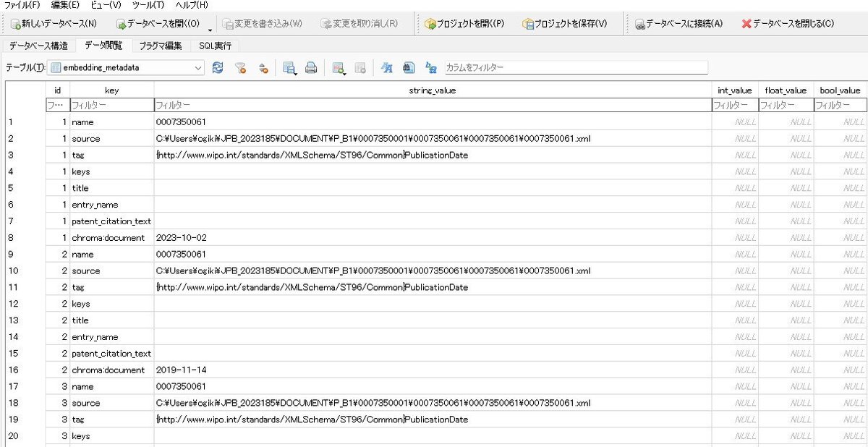Sort by the key column header
Viewport: 868px width, 447px height.
[111, 90]
